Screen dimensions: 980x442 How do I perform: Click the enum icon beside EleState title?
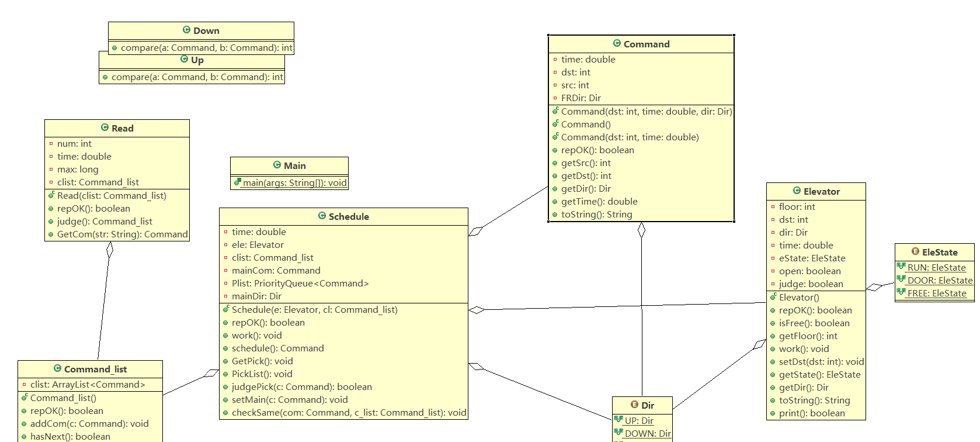coord(915,251)
